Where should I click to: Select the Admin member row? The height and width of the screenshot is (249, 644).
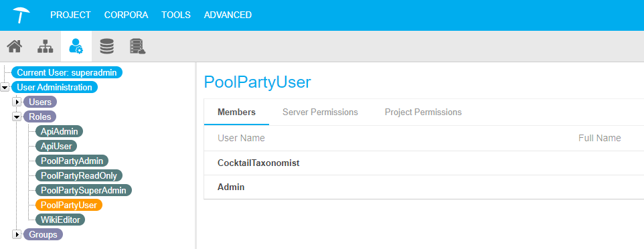[424, 187]
